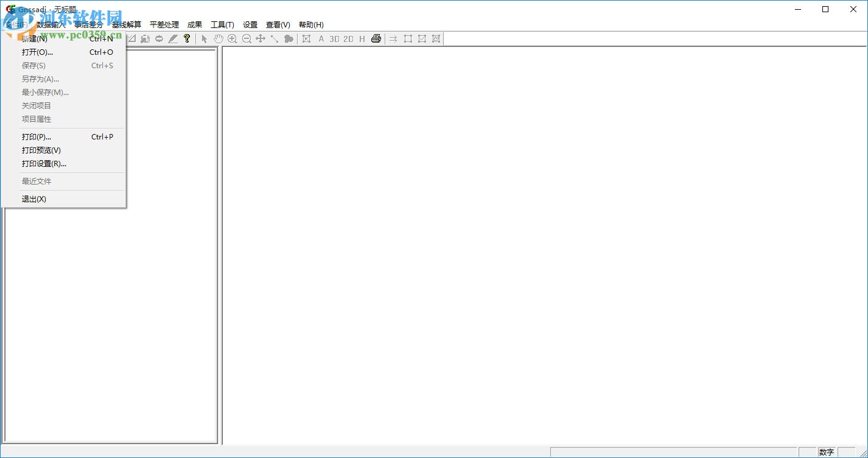Screen dimensions: 868x458
Task: Open the 帮助(H) menu
Action: pyautogui.click(x=311, y=25)
